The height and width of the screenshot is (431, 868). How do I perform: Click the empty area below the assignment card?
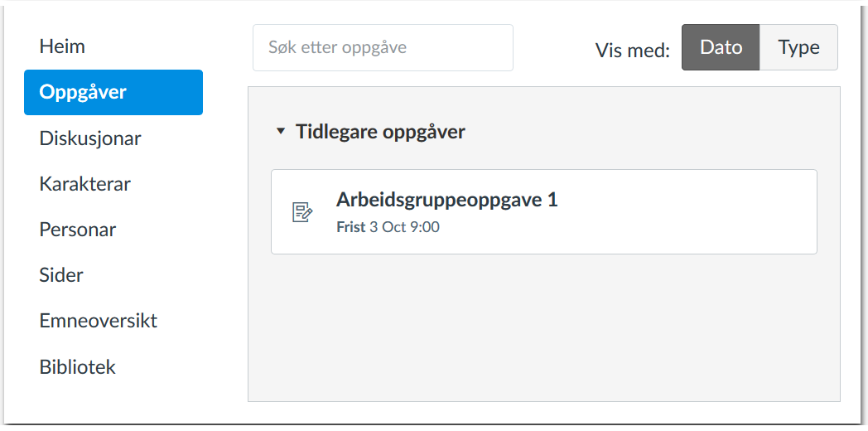543,332
